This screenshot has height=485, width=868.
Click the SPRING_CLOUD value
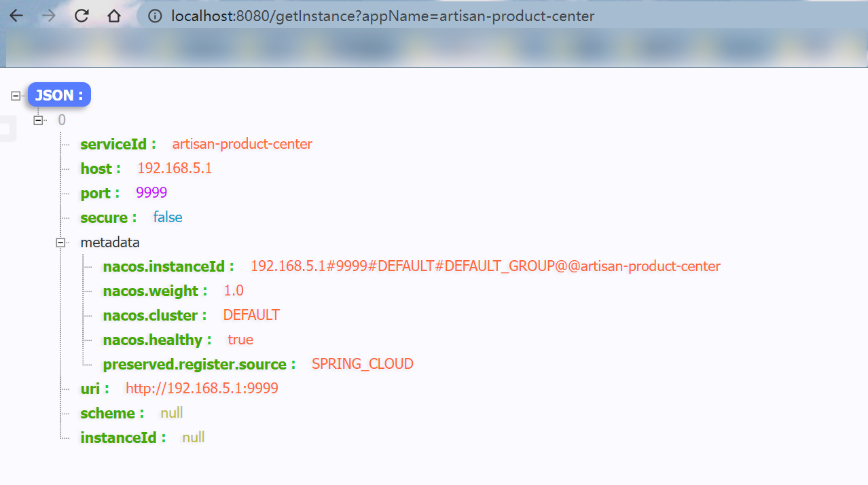363,364
